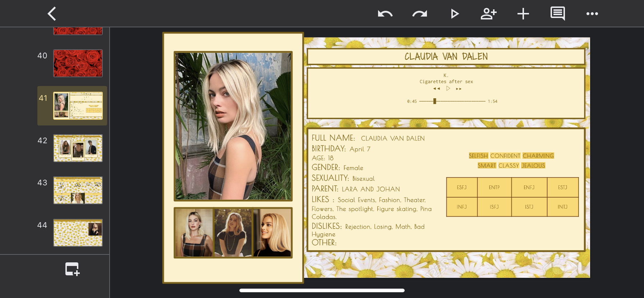Click the rewind symbol in music player
Viewport: 644px width, 298px height.
coord(437,89)
